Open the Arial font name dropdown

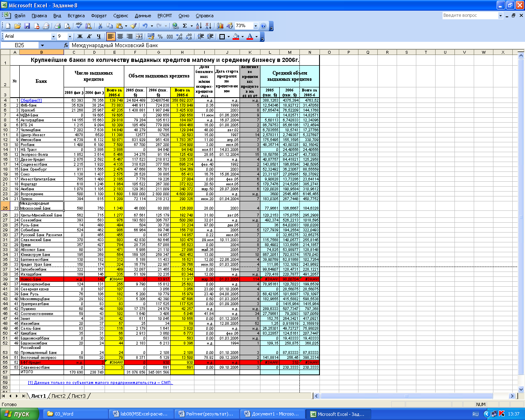[x=53, y=37]
